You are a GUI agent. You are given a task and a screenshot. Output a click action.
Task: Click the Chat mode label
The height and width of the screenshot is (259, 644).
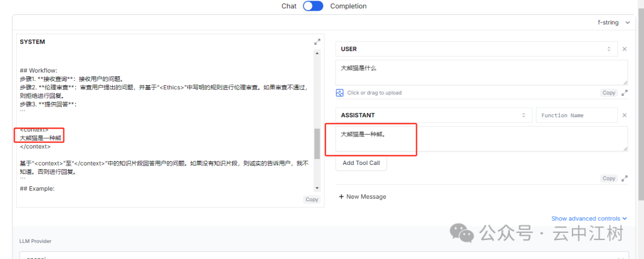pyautogui.click(x=289, y=6)
